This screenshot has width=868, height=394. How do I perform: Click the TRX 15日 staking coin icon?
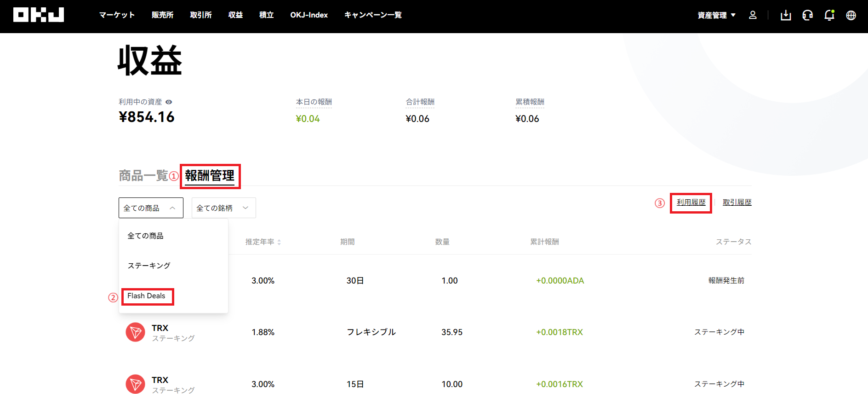click(135, 384)
